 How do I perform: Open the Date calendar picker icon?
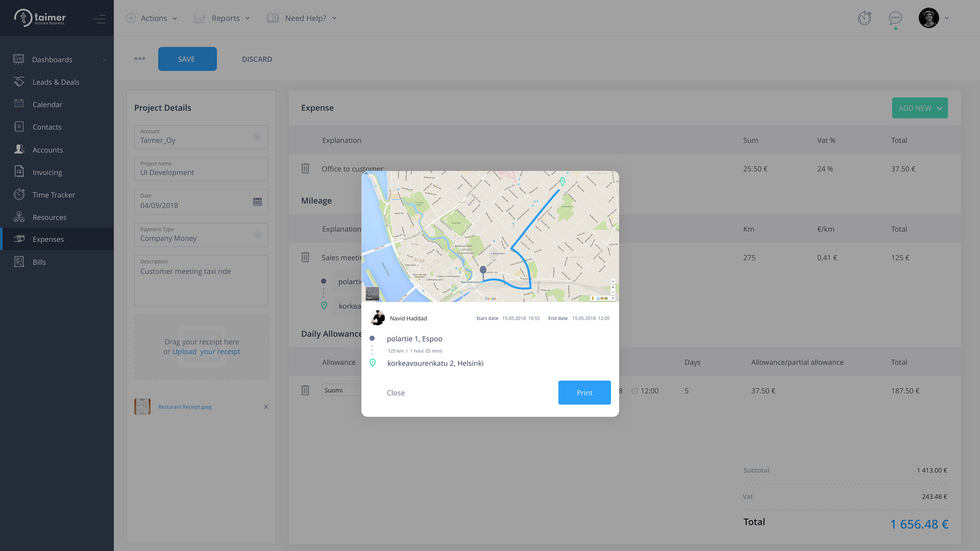tap(258, 202)
